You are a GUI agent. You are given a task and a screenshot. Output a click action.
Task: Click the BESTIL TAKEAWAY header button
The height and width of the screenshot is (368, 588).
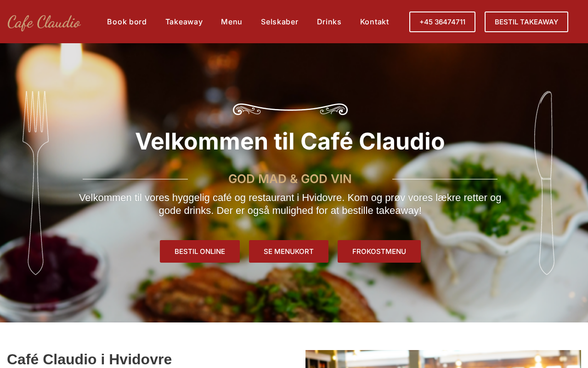point(526,22)
